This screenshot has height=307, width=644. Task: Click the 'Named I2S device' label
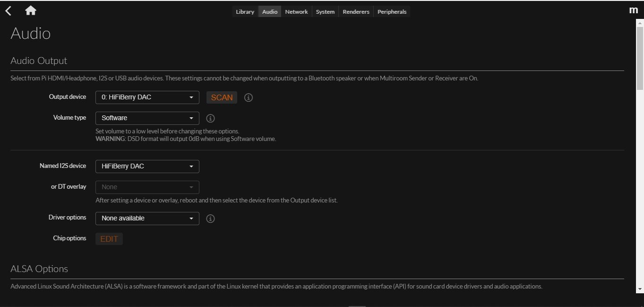[x=63, y=166]
